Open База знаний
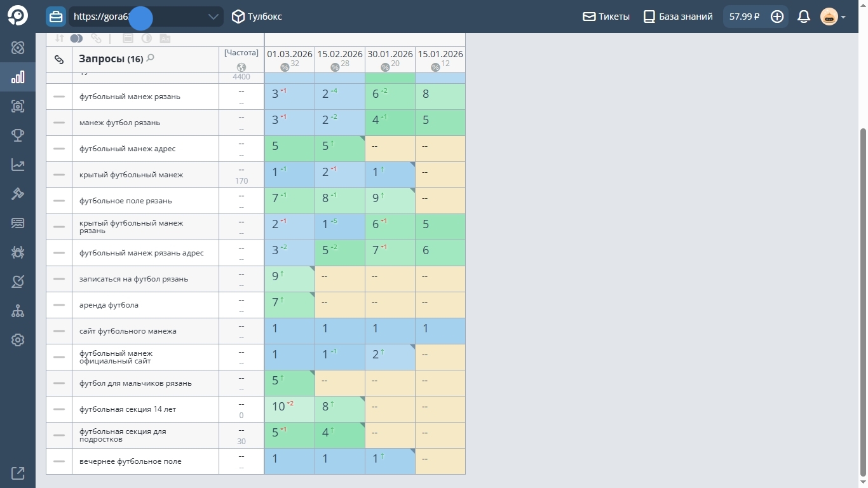868x488 pixels. coord(678,17)
